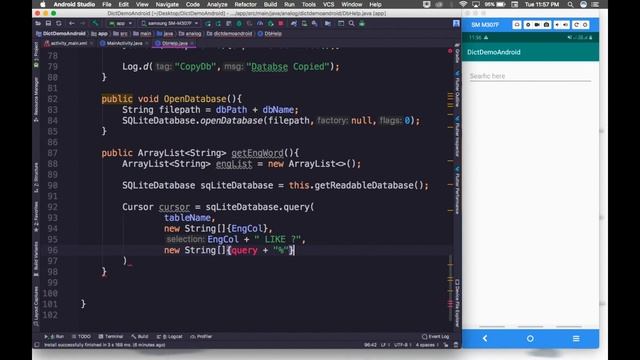Image resolution: width=640 pixels, height=360 pixels.
Task: Click the app breadcrumb folder
Action: coord(100,33)
